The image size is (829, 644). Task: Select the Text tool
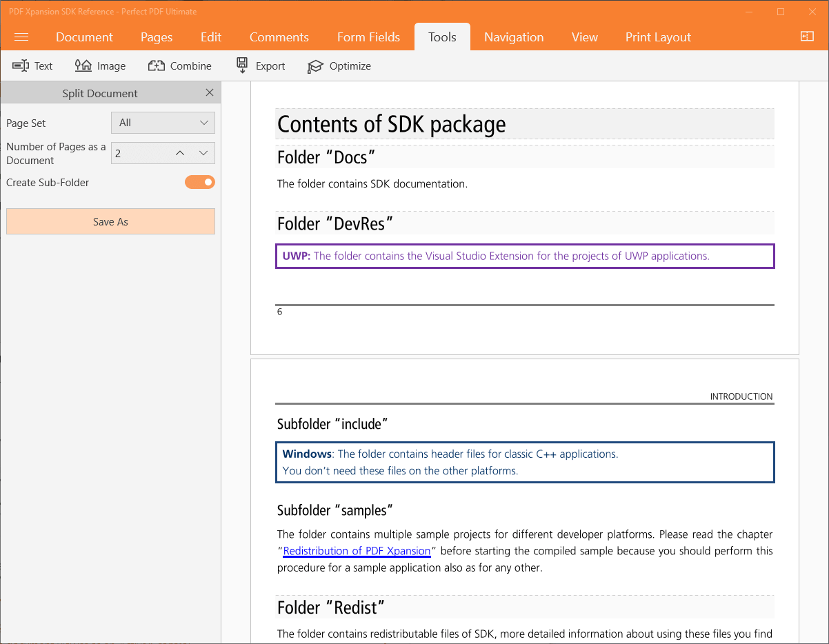coord(32,66)
